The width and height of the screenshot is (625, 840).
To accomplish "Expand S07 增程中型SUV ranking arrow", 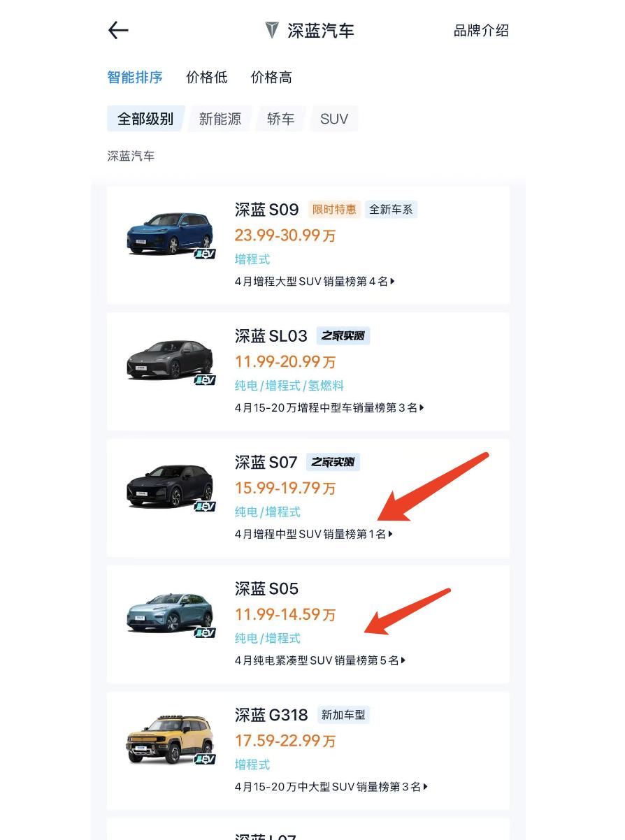I will point(391,534).
